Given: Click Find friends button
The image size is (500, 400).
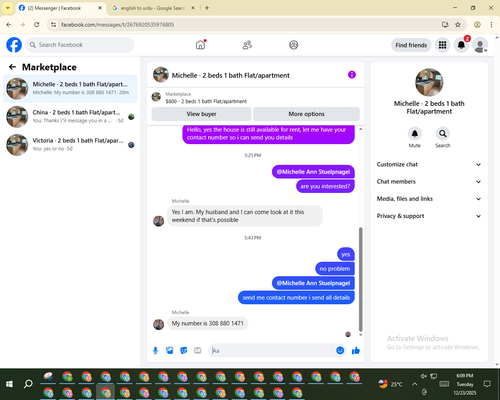Looking at the screenshot, I should [x=411, y=45].
